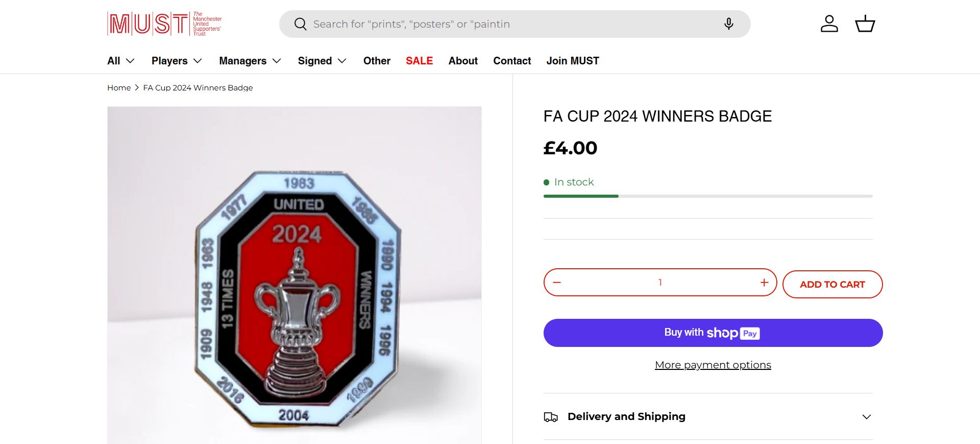Click the search magnifier icon
Image resolution: width=980 pixels, height=444 pixels.
tap(301, 24)
